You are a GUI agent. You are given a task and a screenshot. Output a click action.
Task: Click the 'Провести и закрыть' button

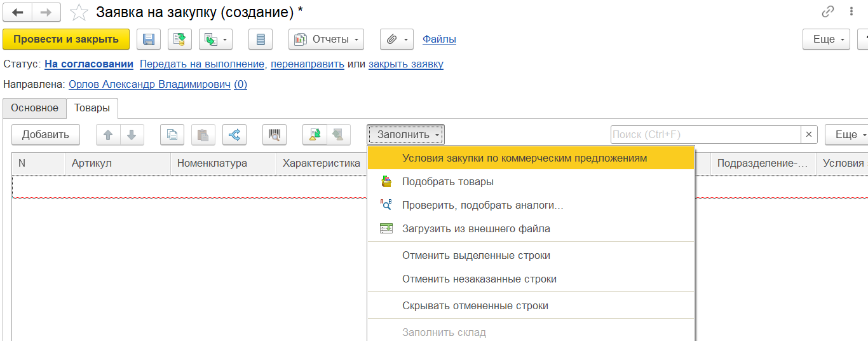(x=66, y=39)
